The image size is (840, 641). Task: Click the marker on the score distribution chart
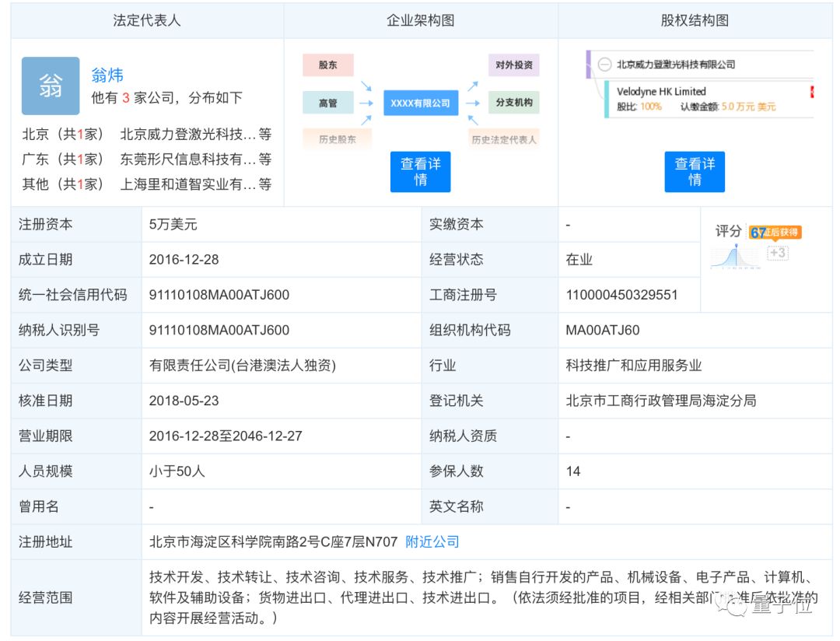[x=735, y=247]
